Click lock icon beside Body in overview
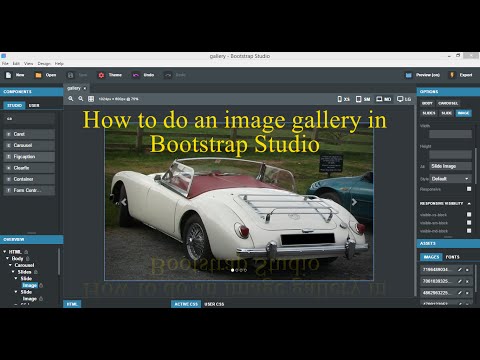Viewport: 480px width, 360px height. pos(28,259)
